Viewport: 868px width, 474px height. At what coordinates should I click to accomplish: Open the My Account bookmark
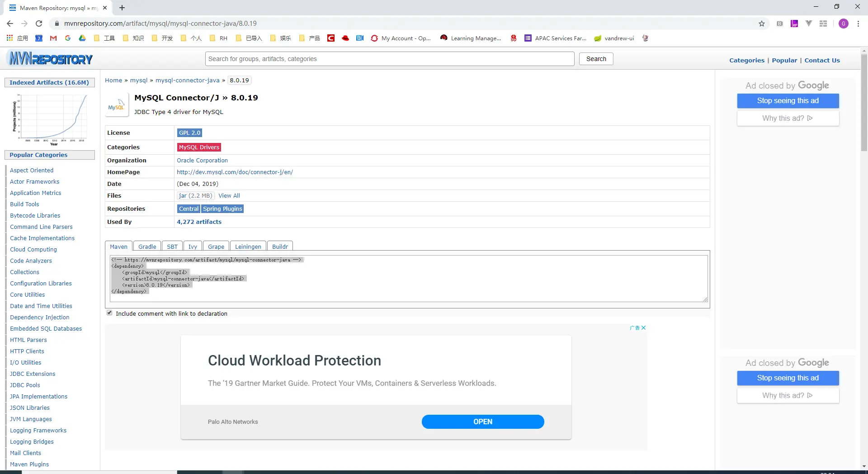pos(401,38)
